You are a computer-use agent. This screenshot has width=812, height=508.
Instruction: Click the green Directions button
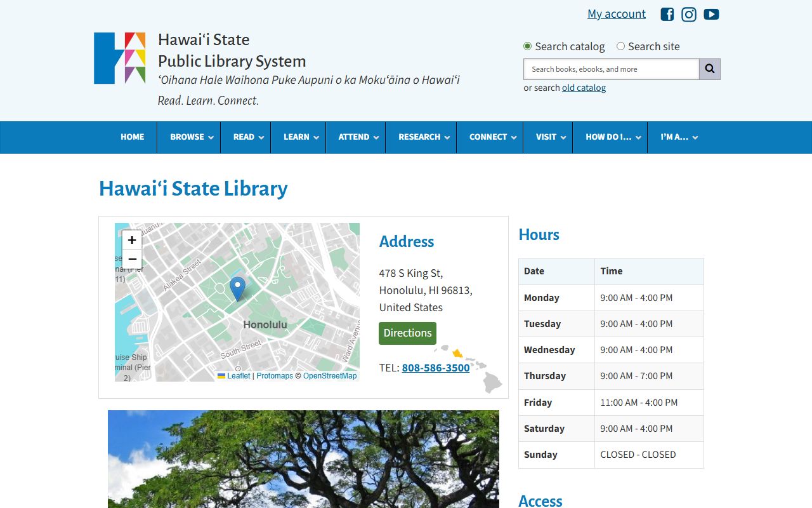[407, 333]
